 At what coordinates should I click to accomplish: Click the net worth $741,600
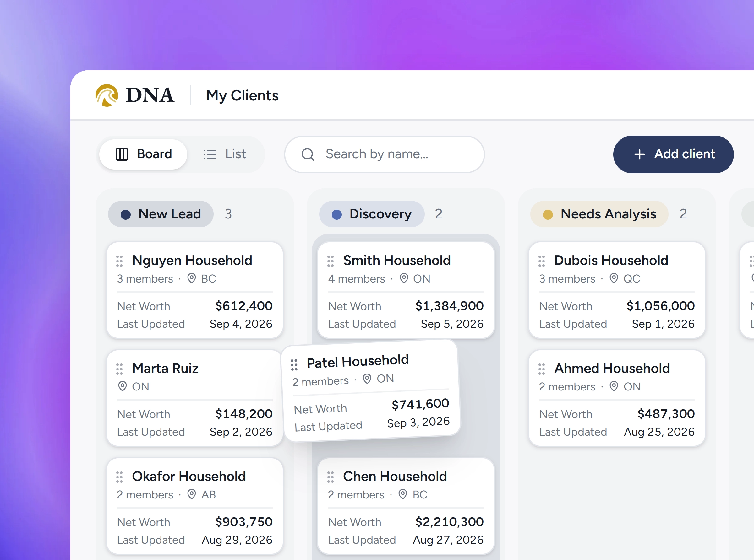coord(421,404)
